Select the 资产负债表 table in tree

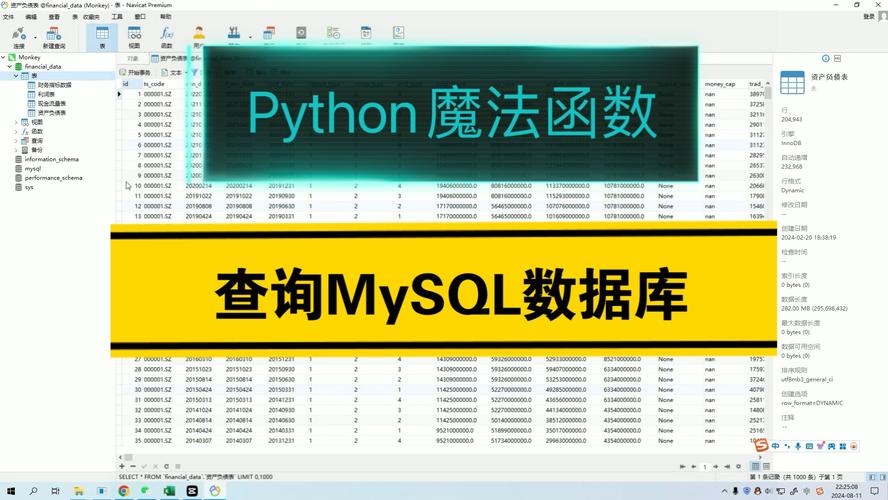click(52, 113)
